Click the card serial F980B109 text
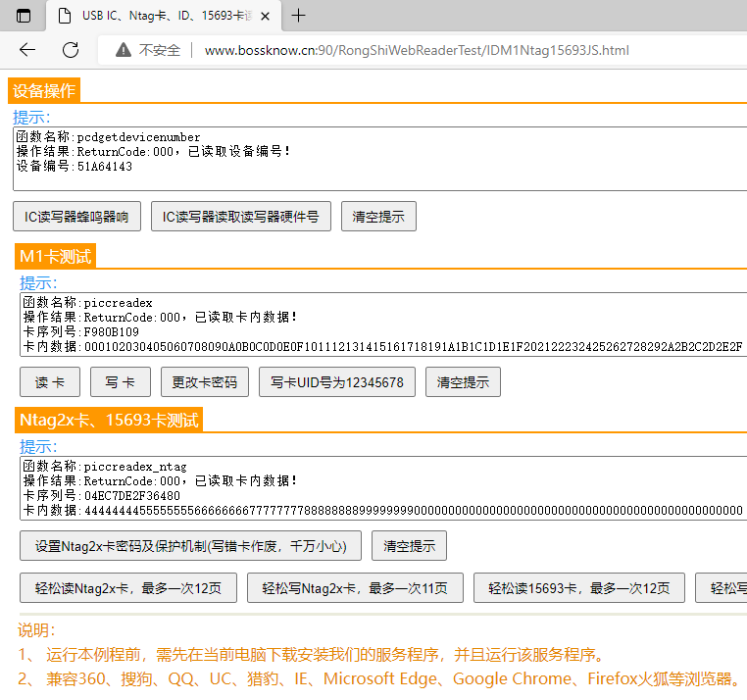 [112, 331]
